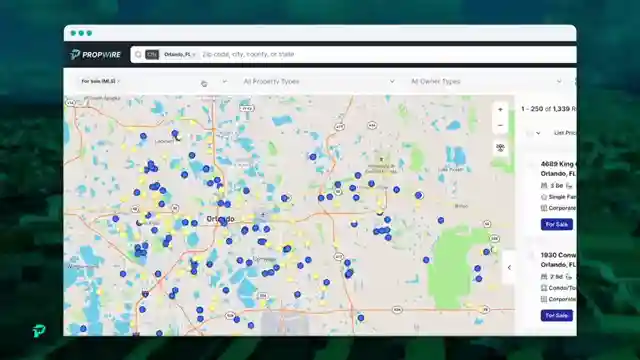Focus the zip code, city search field
640x360 pixels.
[x=248, y=54]
